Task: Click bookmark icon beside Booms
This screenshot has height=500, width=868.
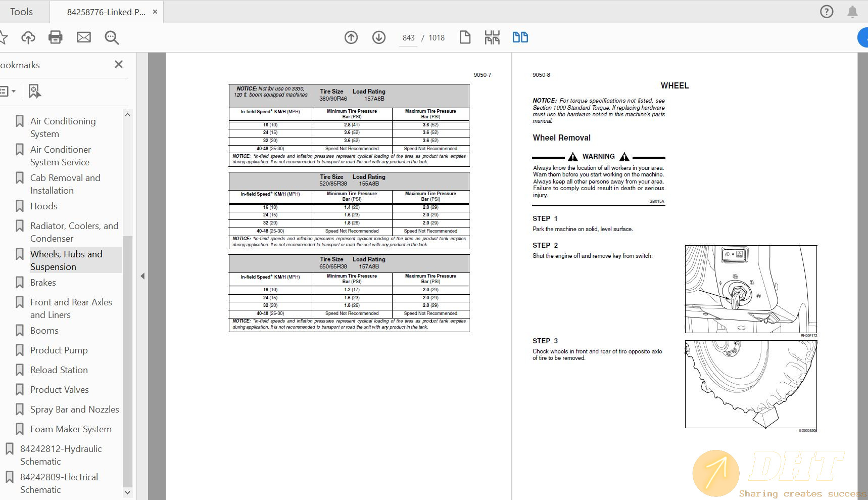Action: pos(20,330)
